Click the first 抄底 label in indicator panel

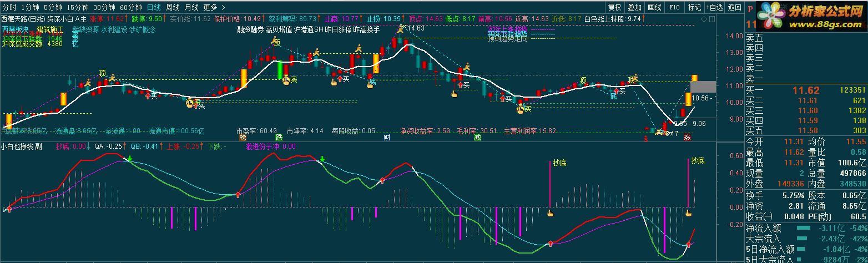coord(559,163)
